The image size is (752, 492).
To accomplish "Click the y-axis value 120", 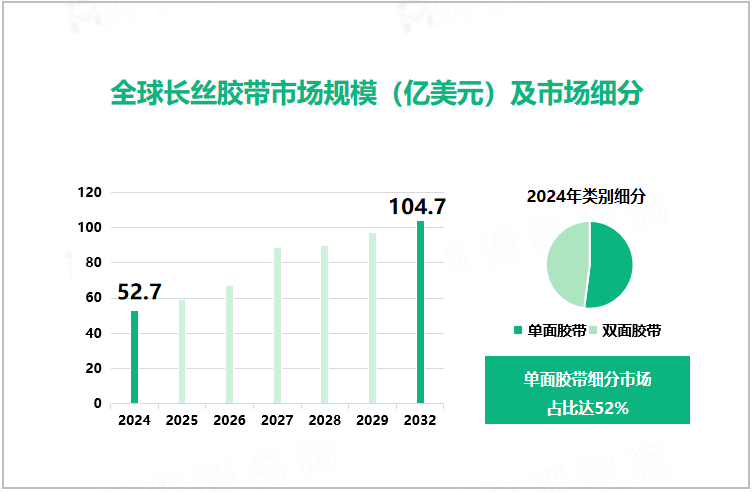I will pos(90,192).
